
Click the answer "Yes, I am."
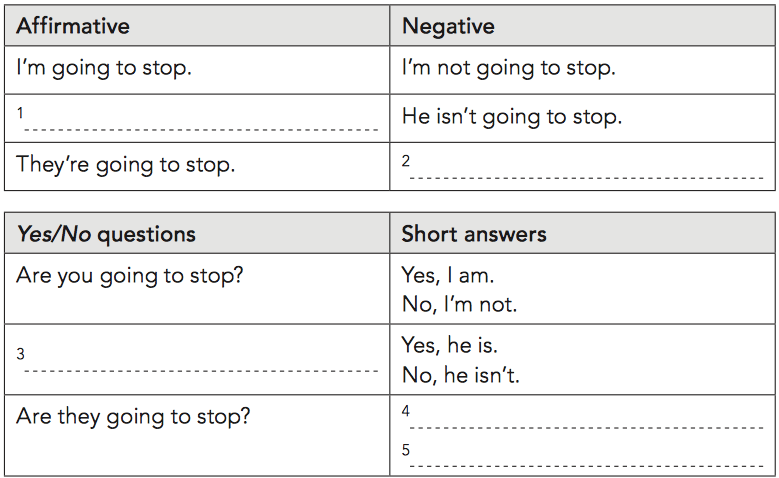[x=448, y=275]
